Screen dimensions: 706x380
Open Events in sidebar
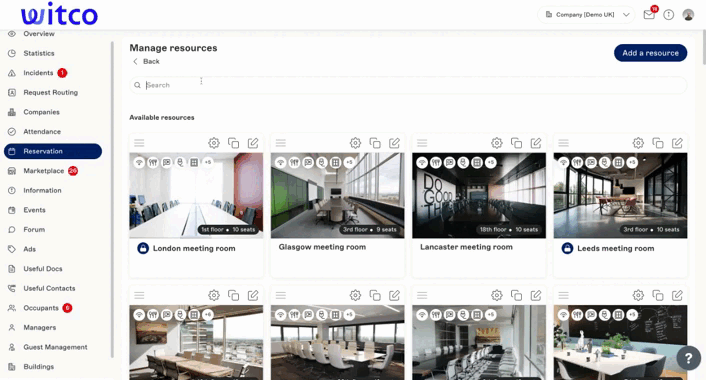pos(34,210)
